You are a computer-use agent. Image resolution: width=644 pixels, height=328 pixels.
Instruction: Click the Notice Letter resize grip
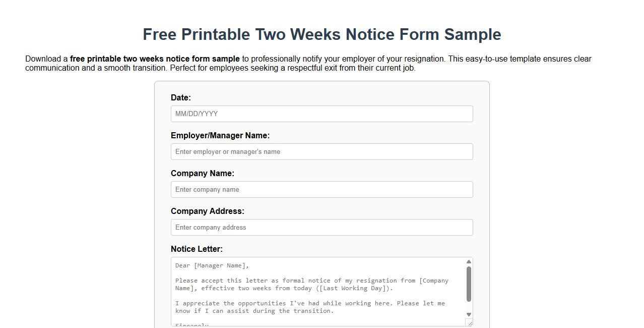point(470,323)
